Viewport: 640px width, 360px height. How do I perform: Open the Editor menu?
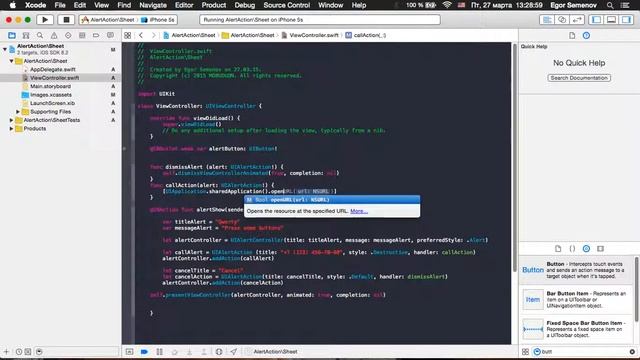click(x=184, y=5)
